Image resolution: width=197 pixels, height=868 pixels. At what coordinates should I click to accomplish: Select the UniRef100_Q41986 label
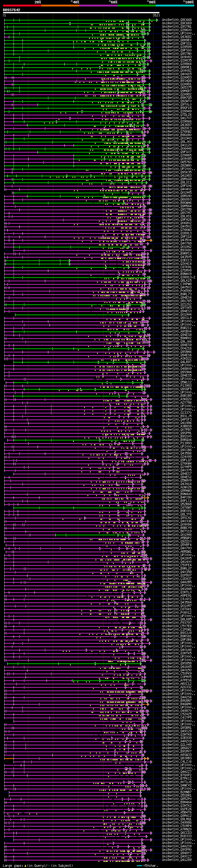(x=177, y=423)
